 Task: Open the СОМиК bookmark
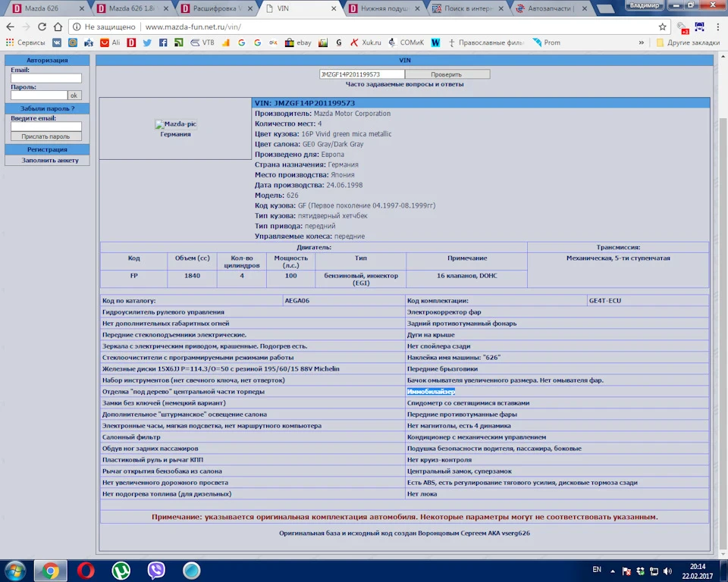[x=406, y=42]
